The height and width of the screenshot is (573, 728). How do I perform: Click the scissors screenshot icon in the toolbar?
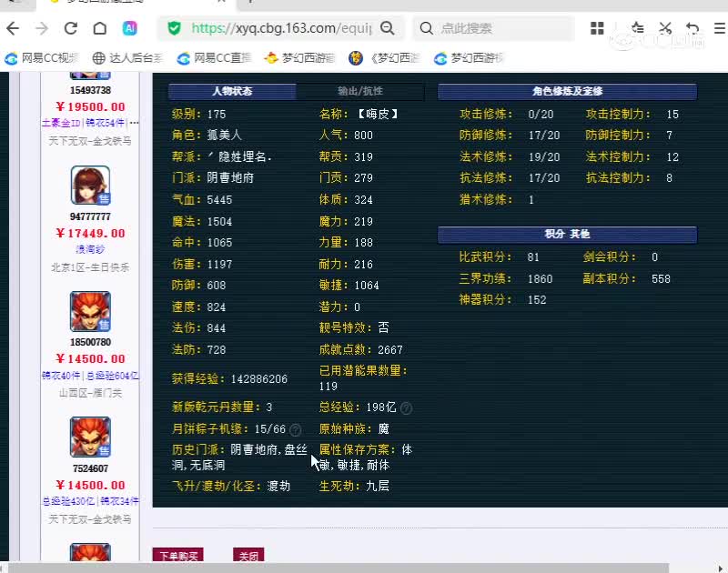tap(665, 28)
